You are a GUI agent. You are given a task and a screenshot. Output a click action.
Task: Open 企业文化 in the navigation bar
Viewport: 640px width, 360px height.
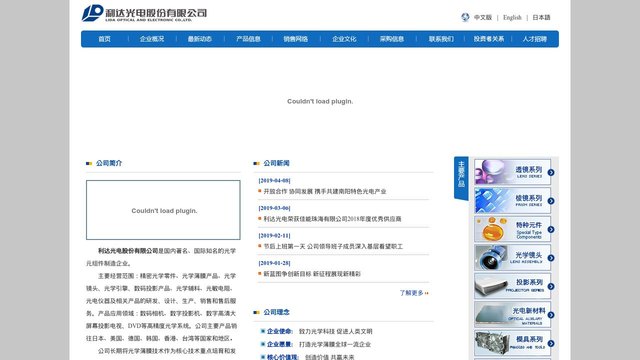344,39
